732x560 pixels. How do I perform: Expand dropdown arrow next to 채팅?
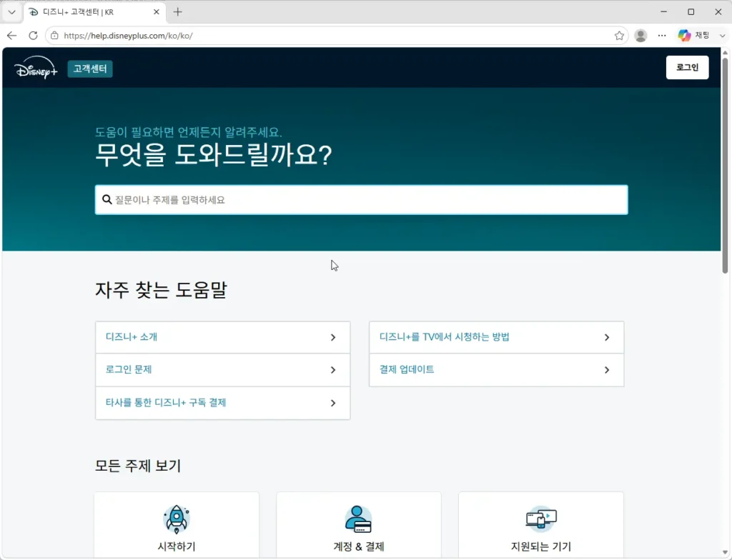click(x=722, y=36)
